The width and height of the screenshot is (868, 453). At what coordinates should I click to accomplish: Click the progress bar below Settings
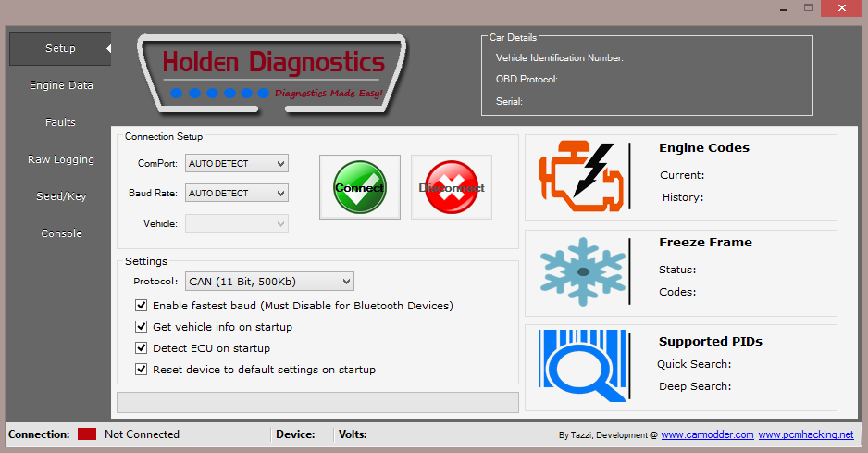pos(317,403)
